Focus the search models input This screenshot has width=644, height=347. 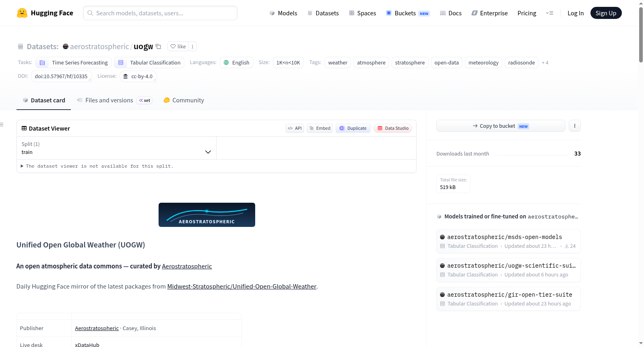(160, 13)
